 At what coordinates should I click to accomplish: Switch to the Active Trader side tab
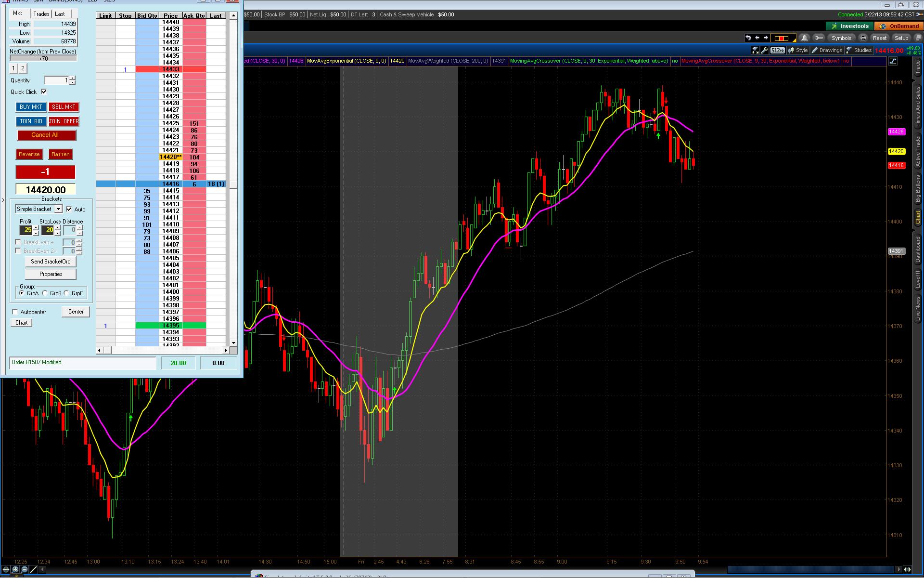coord(918,151)
